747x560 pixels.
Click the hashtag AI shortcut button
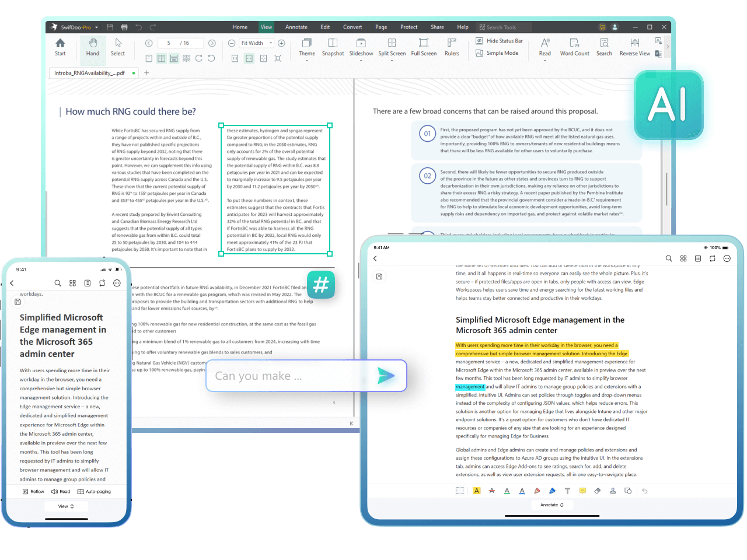tap(321, 285)
